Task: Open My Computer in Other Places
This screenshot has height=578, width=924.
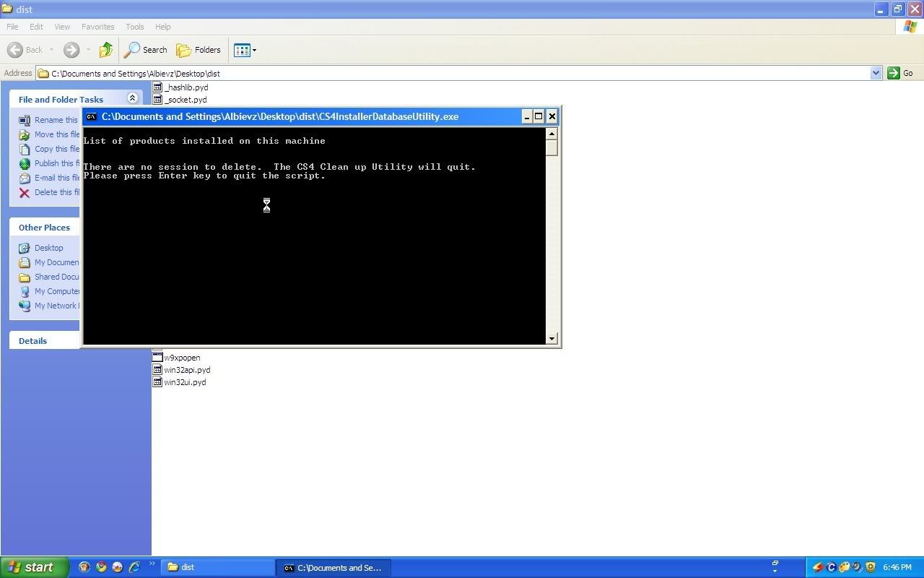Action: (49, 291)
